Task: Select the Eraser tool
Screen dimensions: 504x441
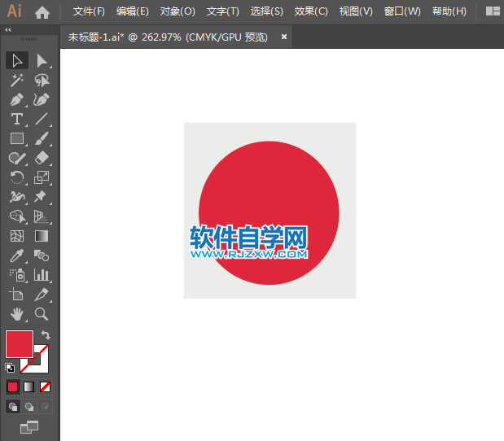Action: click(x=42, y=158)
